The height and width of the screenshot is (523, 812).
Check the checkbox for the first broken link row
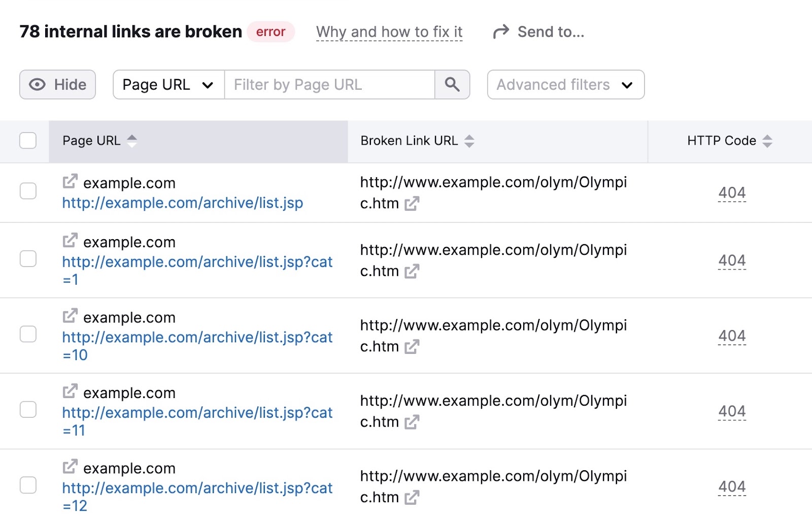pyautogui.click(x=27, y=192)
